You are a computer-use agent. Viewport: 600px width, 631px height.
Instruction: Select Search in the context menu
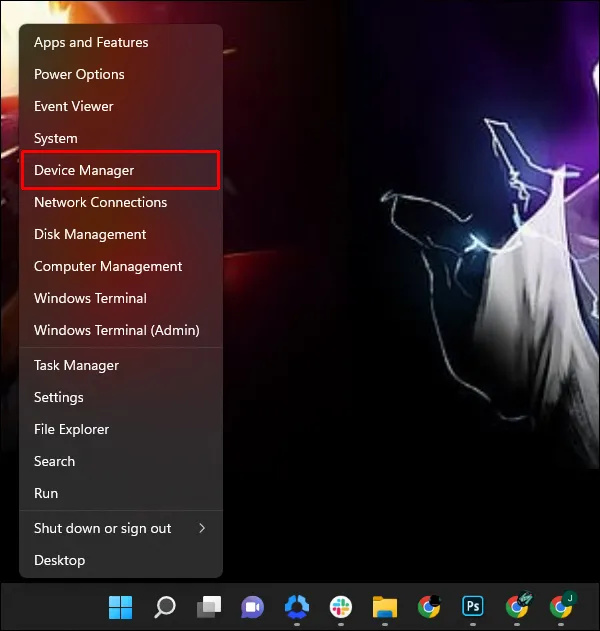[121, 462]
